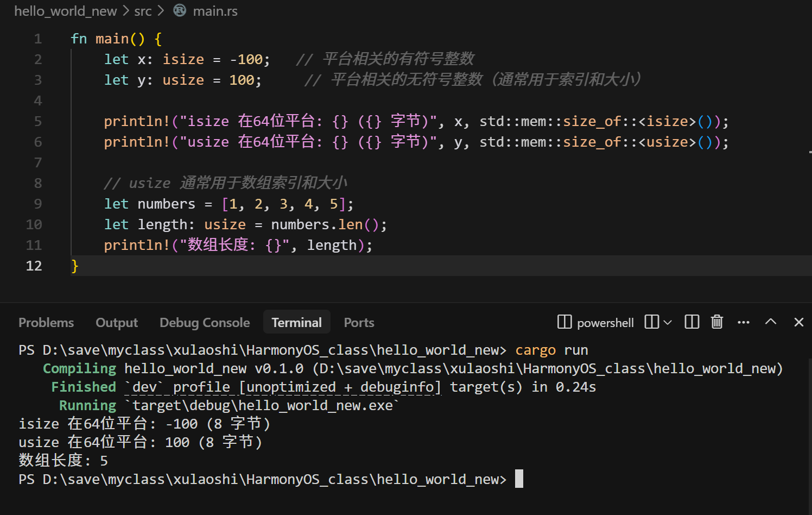Click the println! macro on line 11
This screenshot has width=812, height=515.
[x=137, y=245]
